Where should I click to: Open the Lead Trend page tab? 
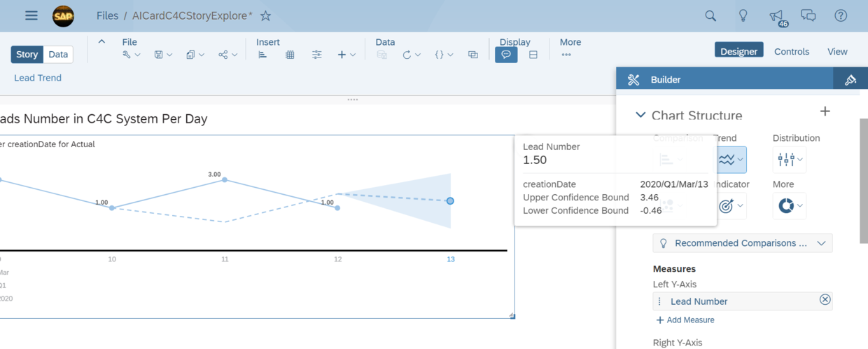click(x=38, y=78)
